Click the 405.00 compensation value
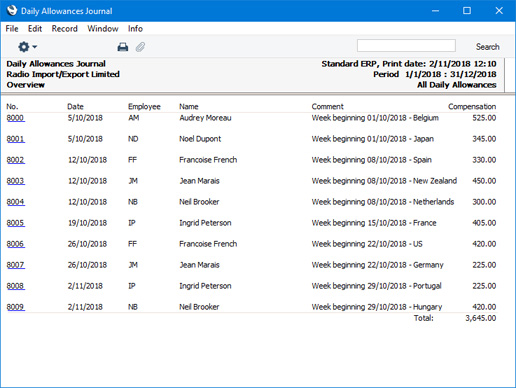 [x=484, y=223]
